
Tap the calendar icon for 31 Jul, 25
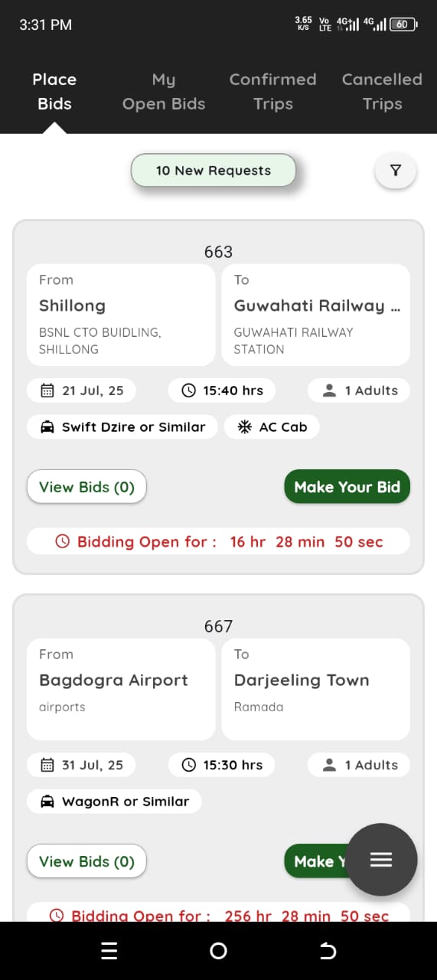[47, 765]
